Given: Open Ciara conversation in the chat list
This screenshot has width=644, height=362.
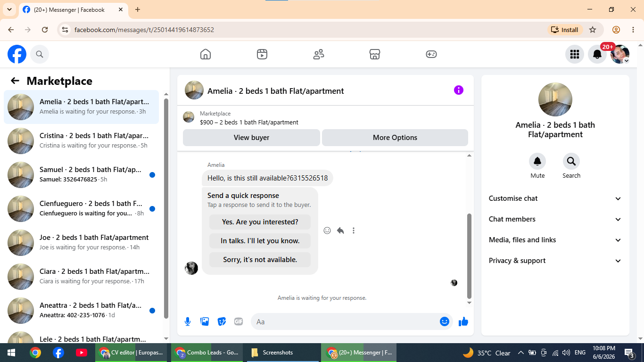Looking at the screenshot, I should 81,277.
